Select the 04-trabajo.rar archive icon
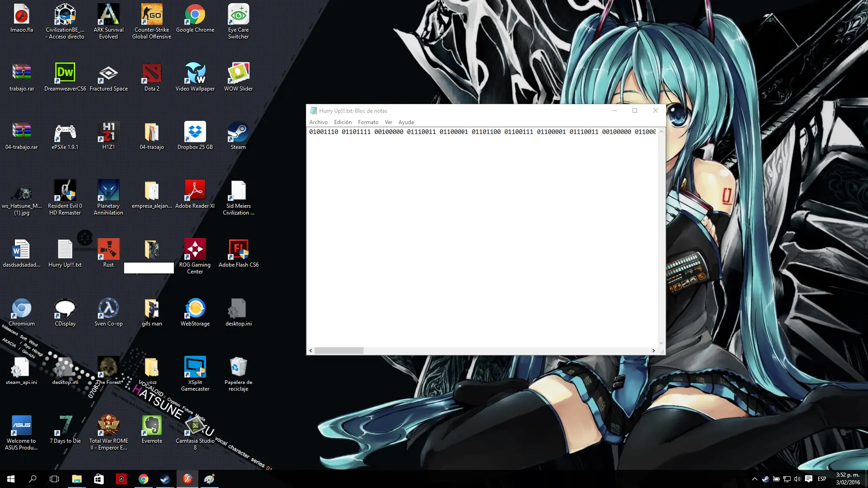This screenshot has height=488, width=868. pyautogui.click(x=22, y=136)
